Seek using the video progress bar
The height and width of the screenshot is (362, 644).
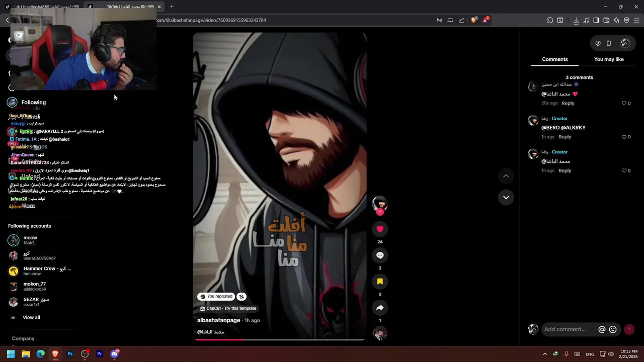coord(280,340)
